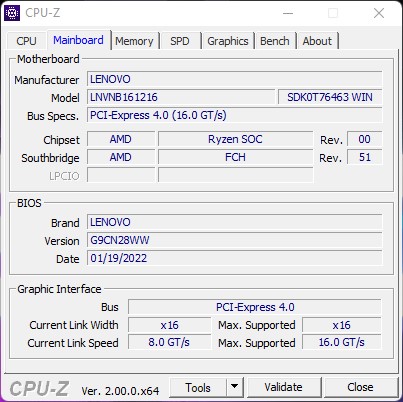The image size is (403, 402).
Task: Click the Close button at bottom
Action: pyautogui.click(x=360, y=387)
